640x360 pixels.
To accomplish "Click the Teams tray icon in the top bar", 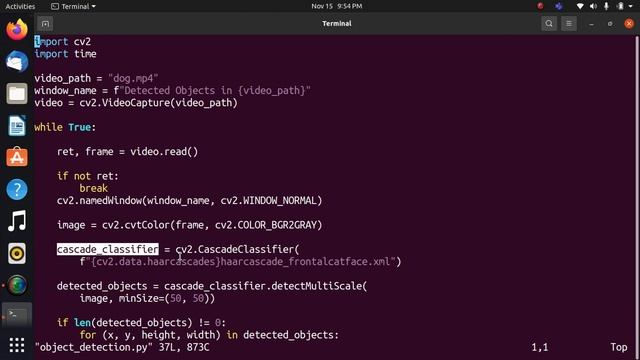I will tap(558, 6).
